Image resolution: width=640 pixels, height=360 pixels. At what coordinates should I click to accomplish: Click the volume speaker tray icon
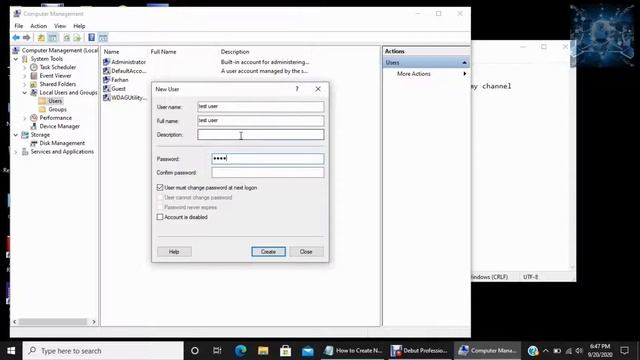(579, 351)
